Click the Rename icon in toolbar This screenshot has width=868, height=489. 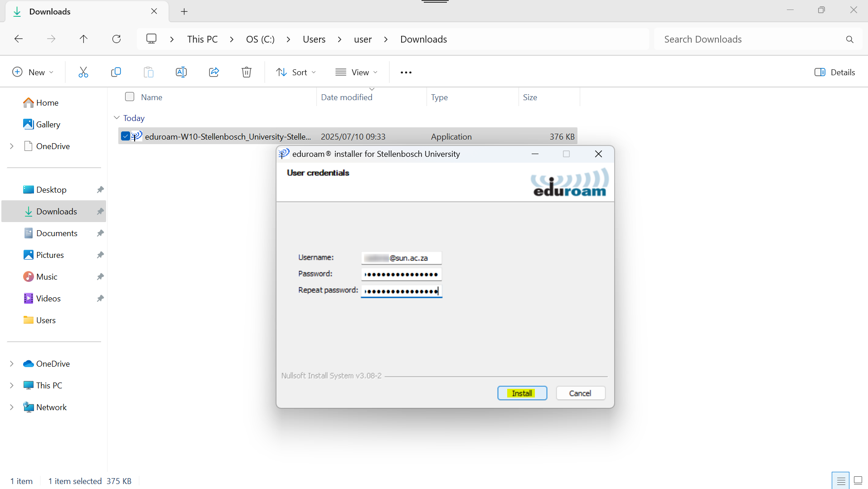coord(181,72)
